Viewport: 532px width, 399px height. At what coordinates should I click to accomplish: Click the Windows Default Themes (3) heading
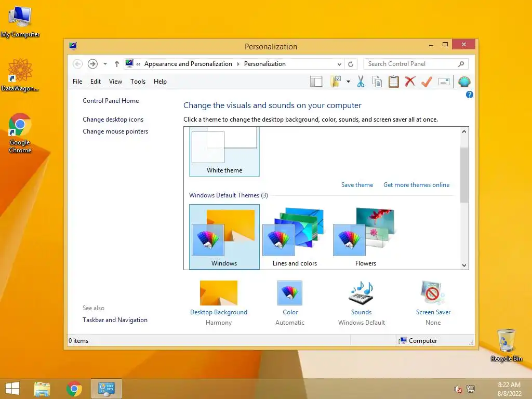coord(229,195)
